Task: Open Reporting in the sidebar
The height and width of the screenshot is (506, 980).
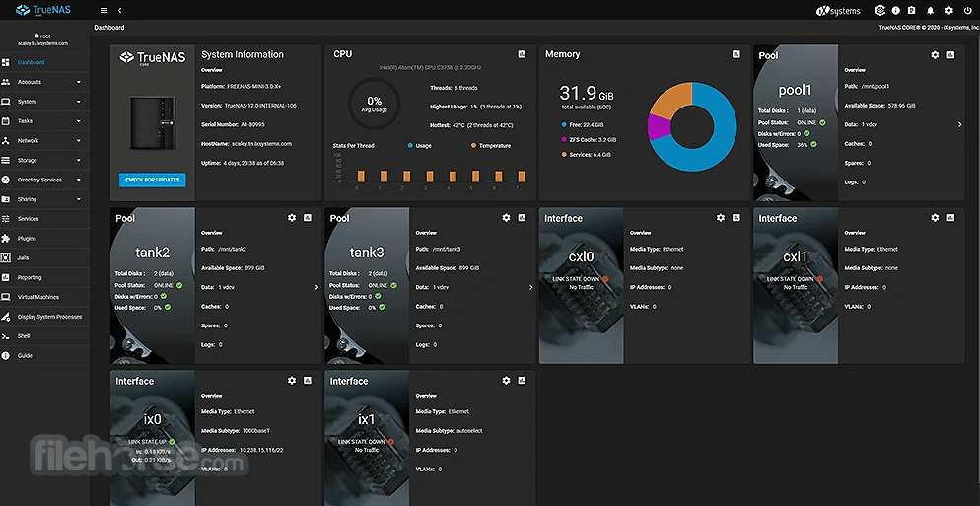Action: tap(44, 277)
